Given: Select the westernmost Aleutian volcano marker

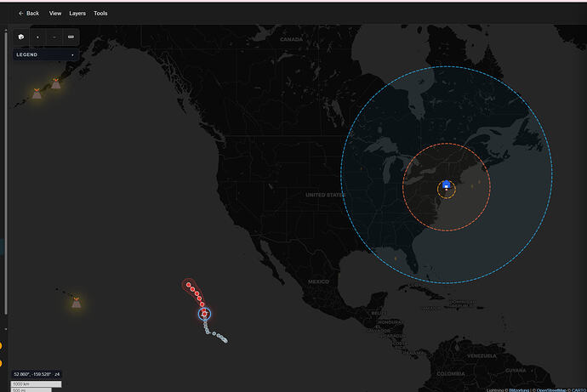Looking at the screenshot, I should pos(37,94).
